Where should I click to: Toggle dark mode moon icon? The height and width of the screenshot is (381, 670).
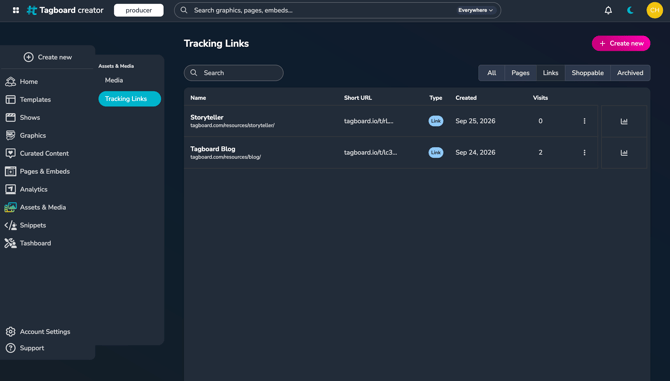click(630, 10)
